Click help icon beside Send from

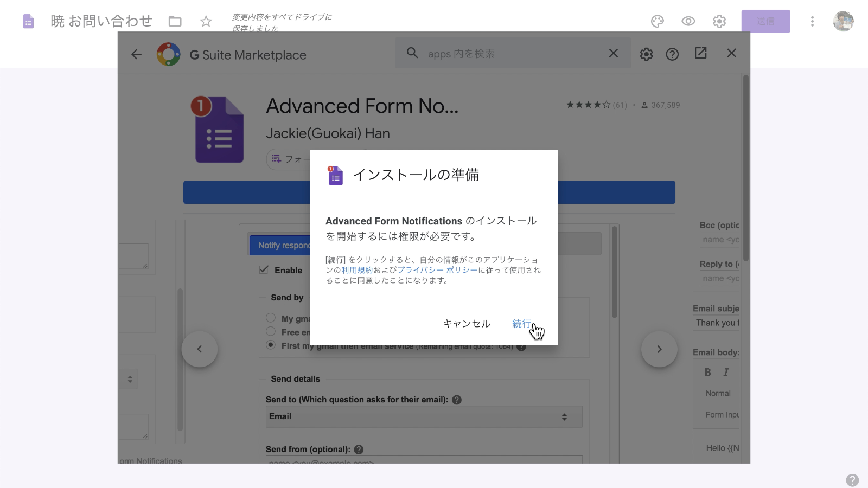359,450
